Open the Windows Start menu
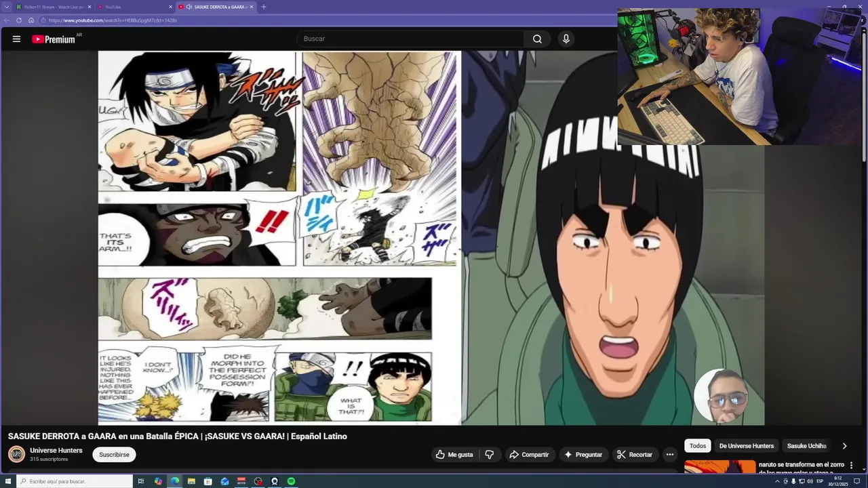The width and height of the screenshot is (868, 488). click(x=7, y=481)
